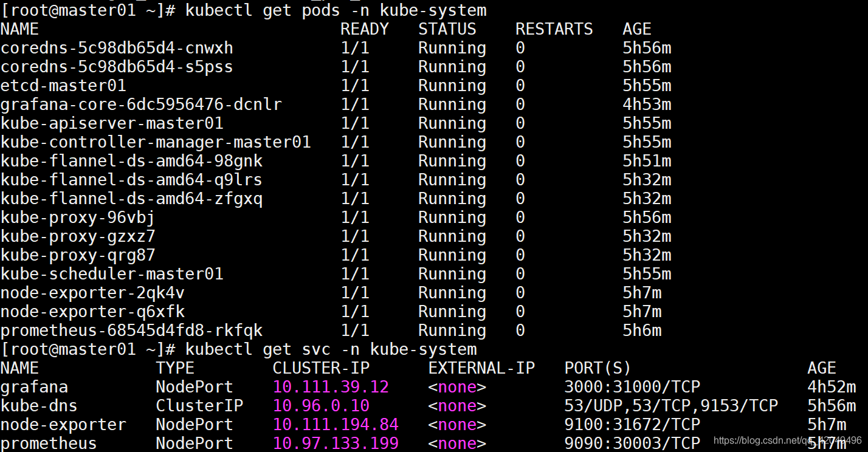Viewport: 868px width, 452px height.
Task: Click the NodePort type of grafana
Action: (195, 387)
